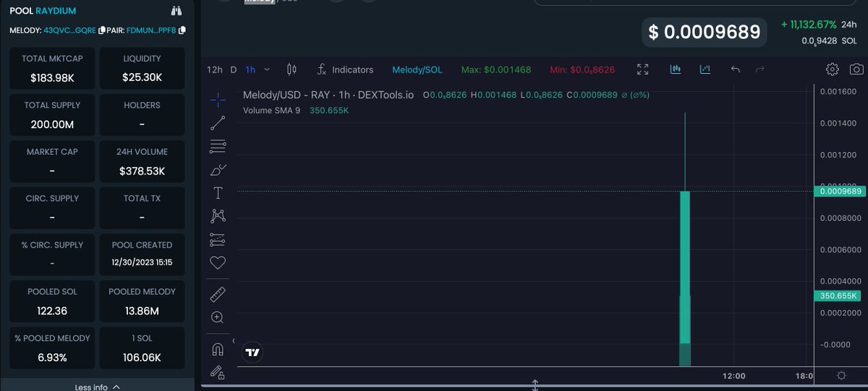Select the ruler measure tool
The width and height of the screenshot is (868, 391).
(x=218, y=294)
